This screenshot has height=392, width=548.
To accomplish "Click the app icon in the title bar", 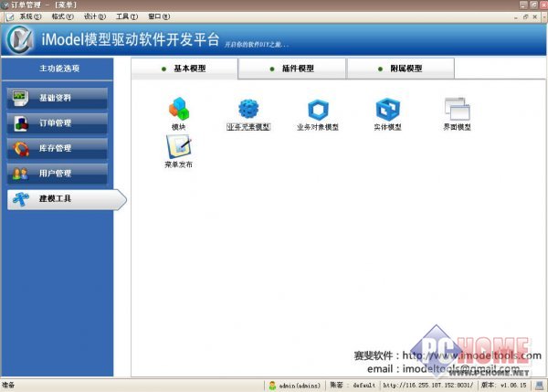I will pyautogui.click(x=5, y=5).
